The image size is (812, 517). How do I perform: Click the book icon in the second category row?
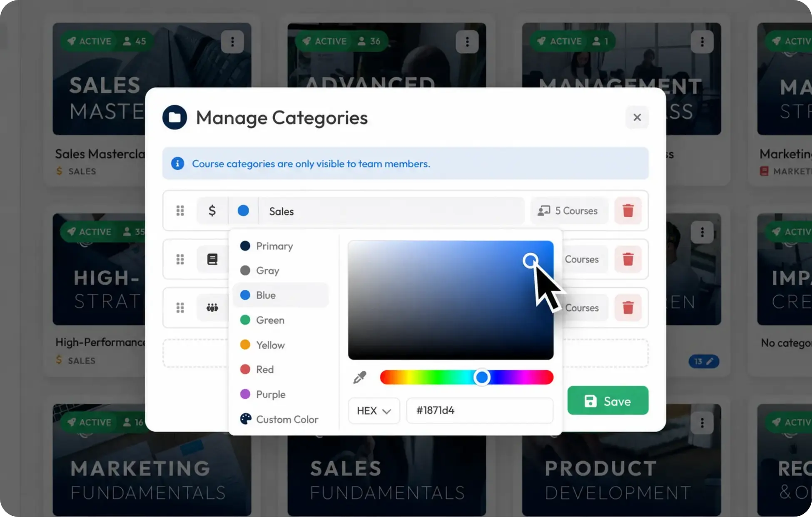pyautogui.click(x=212, y=259)
